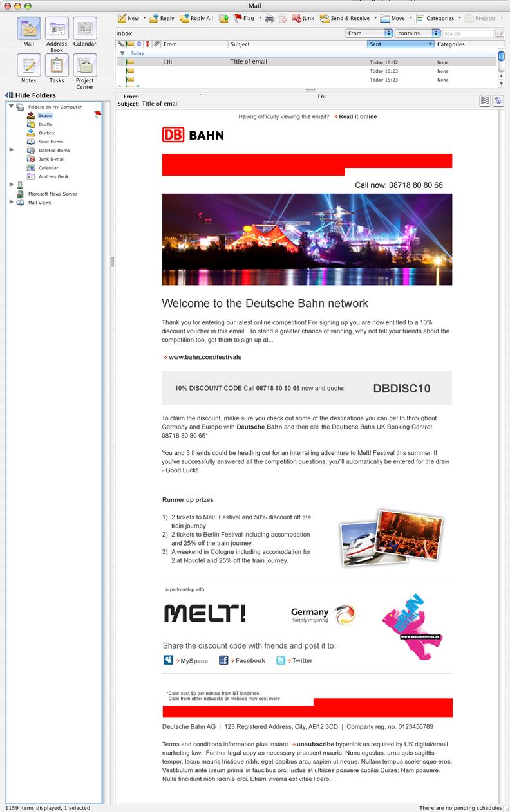Toggle the header view icon above email
The height and width of the screenshot is (812, 510).
click(485, 100)
